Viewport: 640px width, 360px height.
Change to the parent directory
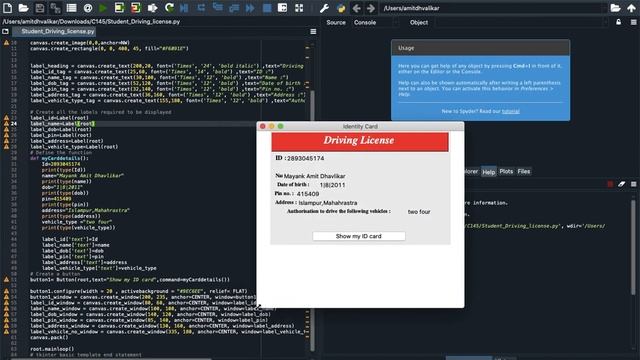pos(631,8)
